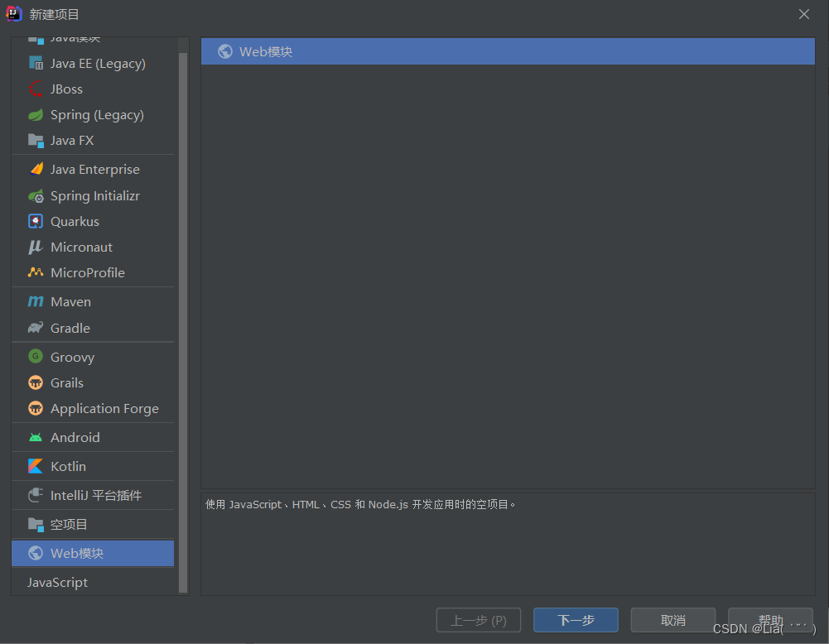Select the Gradle build tool icon
Viewport: 829px width, 644px height.
pos(36,328)
